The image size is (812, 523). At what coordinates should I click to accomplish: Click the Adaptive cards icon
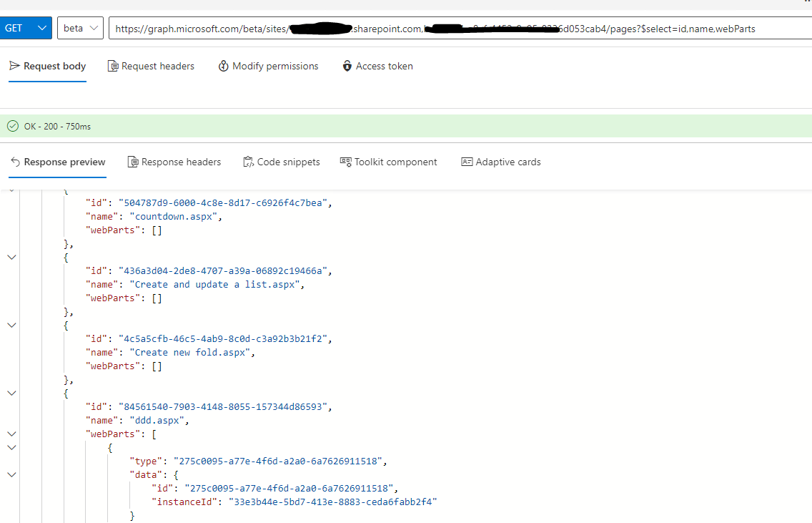(467, 162)
